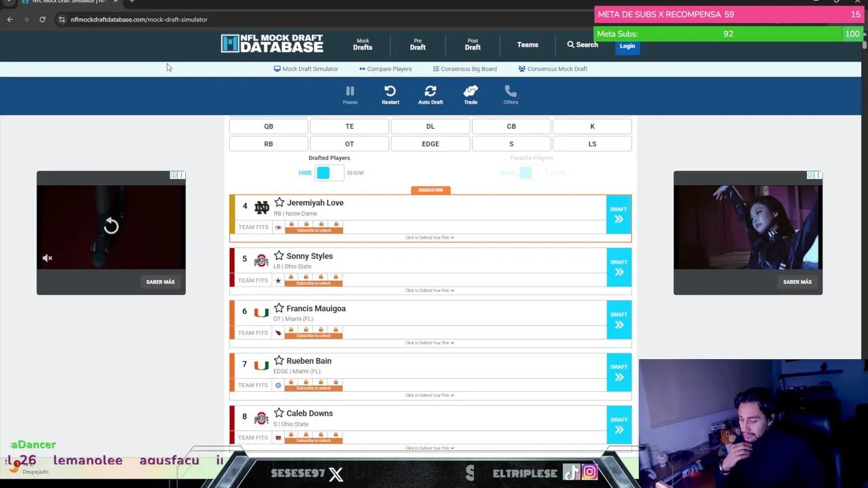
Task: Click the browser back arrow
Action: click(10, 20)
